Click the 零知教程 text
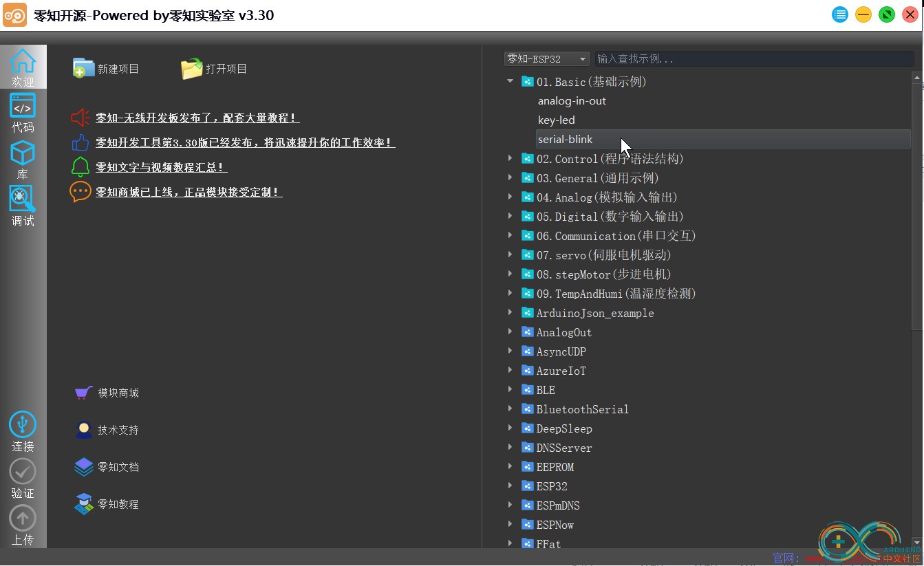The image size is (924, 566). 118,504
